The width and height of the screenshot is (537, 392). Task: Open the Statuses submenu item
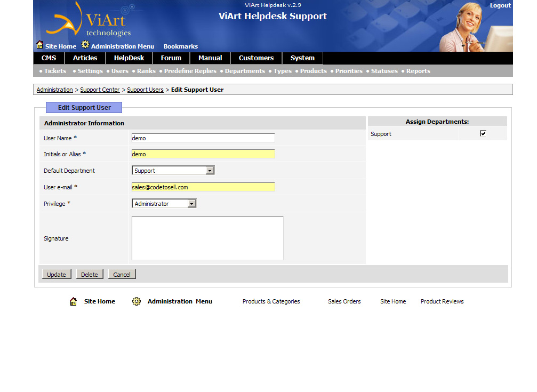[x=384, y=71]
